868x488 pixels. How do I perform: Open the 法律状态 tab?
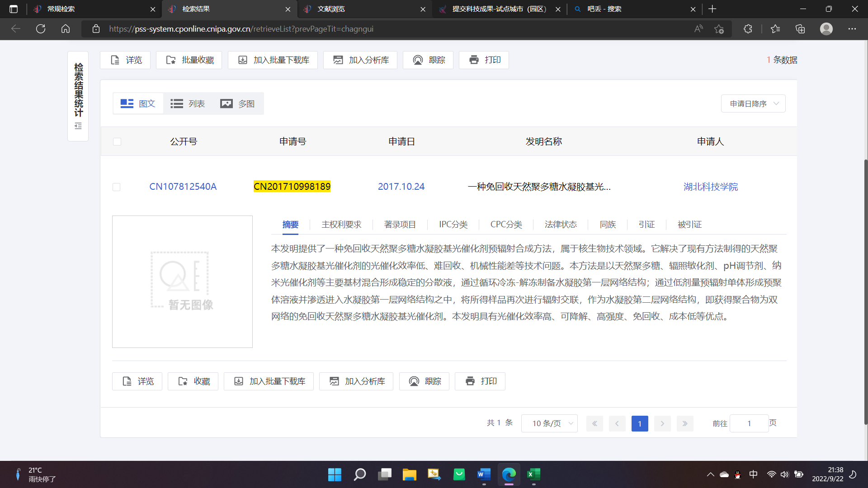[x=561, y=225]
